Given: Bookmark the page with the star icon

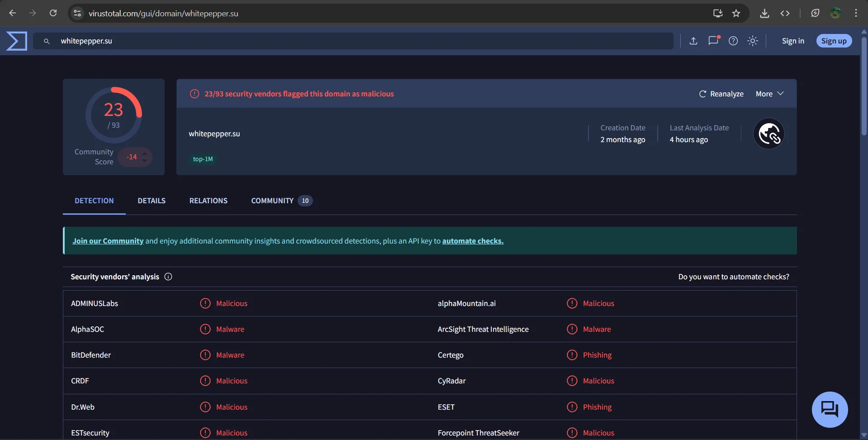Looking at the screenshot, I should click(x=736, y=13).
